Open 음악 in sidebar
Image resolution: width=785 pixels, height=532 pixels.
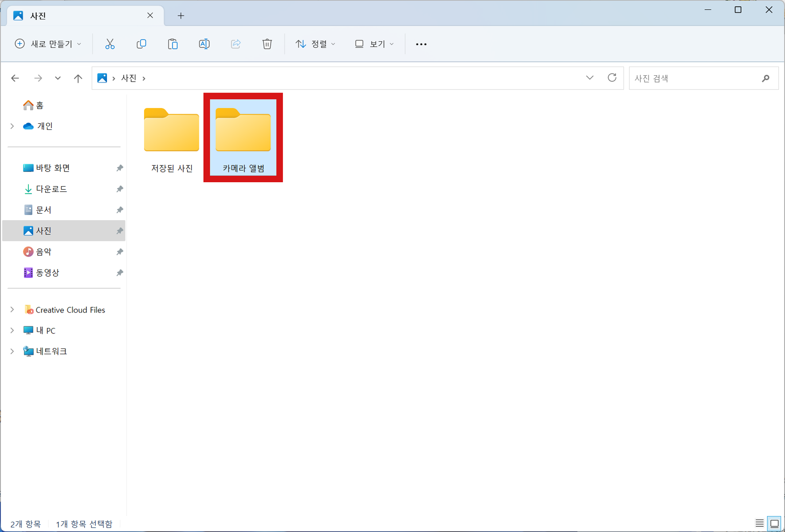click(37, 252)
